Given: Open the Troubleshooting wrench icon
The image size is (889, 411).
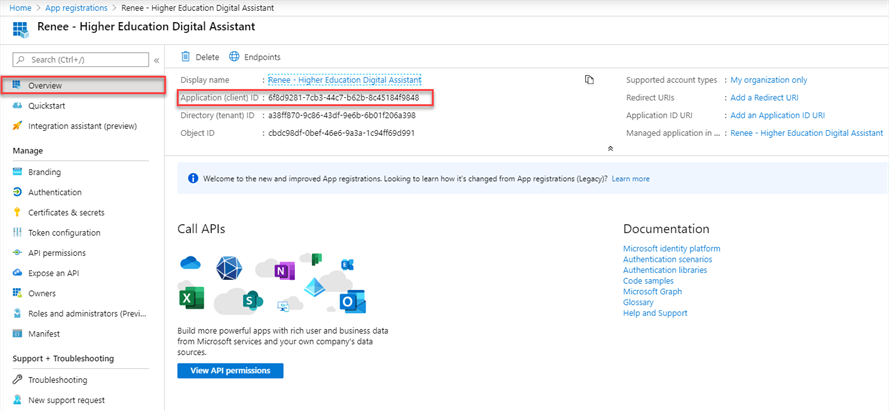Looking at the screenshot, I should coord(18,380).
